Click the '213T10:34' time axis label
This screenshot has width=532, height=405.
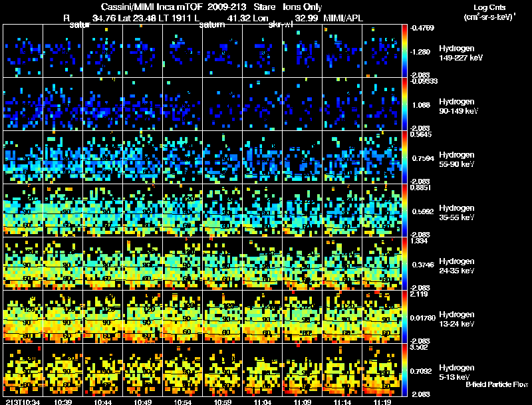(23, 402)
